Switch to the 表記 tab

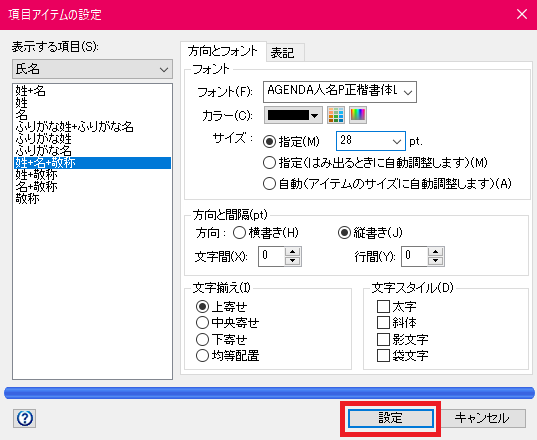pos(285,53)
